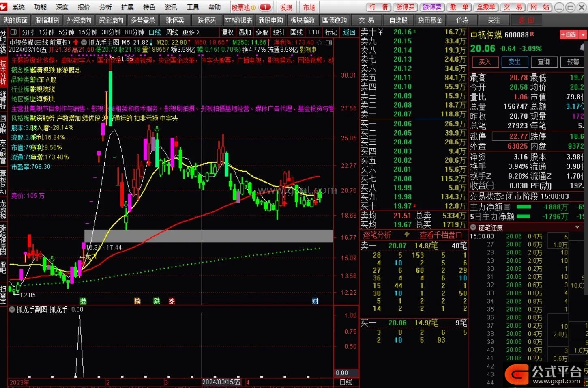Open the 工具 menu
Viewport: 588px width, 388px height.
click(193, 7)
